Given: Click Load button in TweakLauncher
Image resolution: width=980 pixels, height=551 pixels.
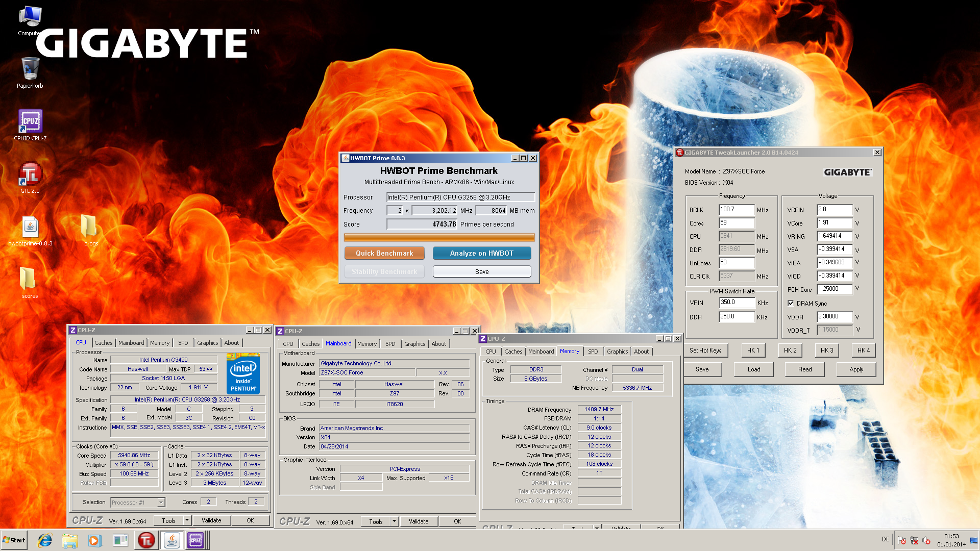Looking at the screenshot, I should (x=754, y=369).
